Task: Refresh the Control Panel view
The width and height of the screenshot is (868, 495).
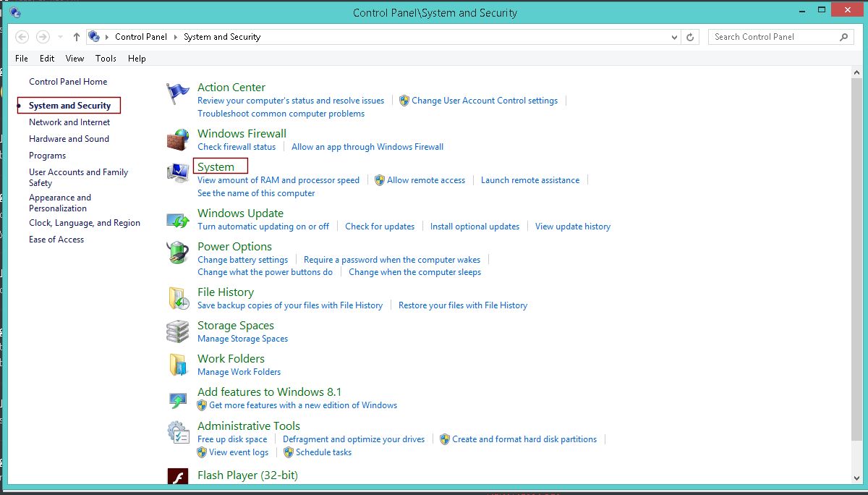Action: (x=691, y=37)
